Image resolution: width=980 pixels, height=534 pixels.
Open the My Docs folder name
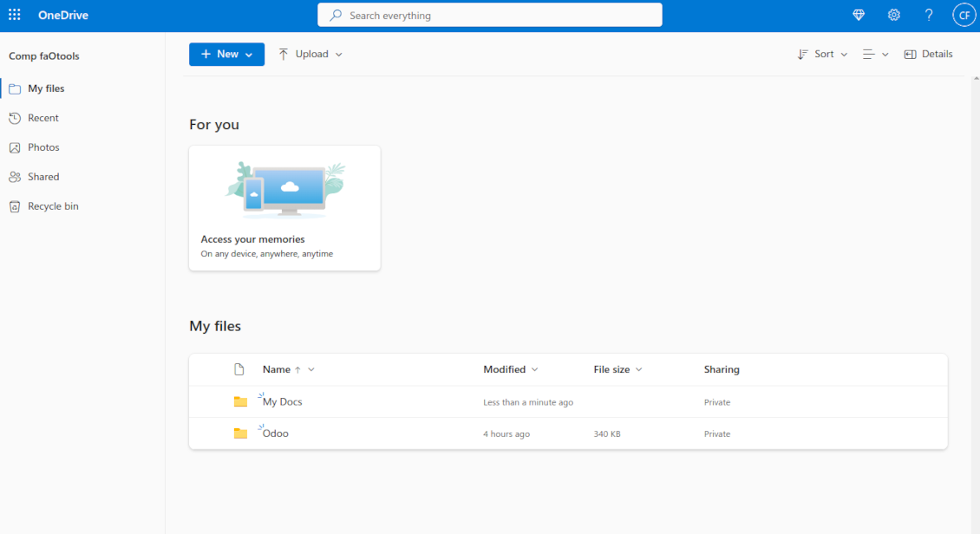[283, 401]
